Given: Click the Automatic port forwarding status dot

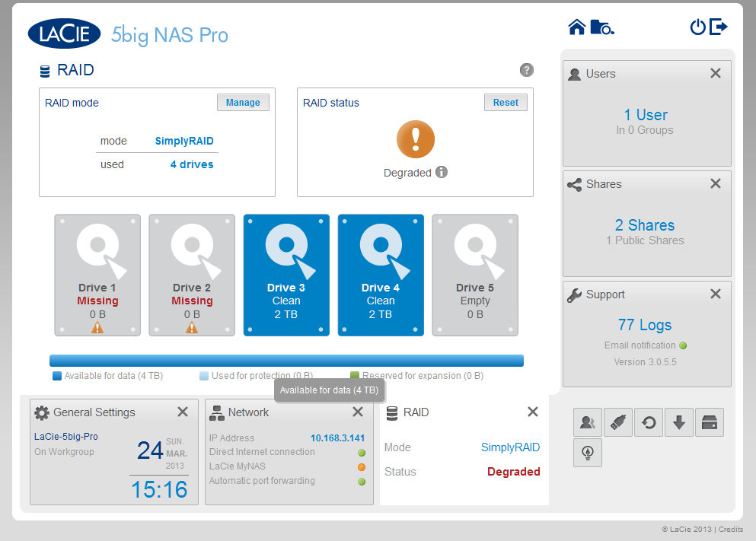Looking at the screenshot, I should tap(362, 482).
